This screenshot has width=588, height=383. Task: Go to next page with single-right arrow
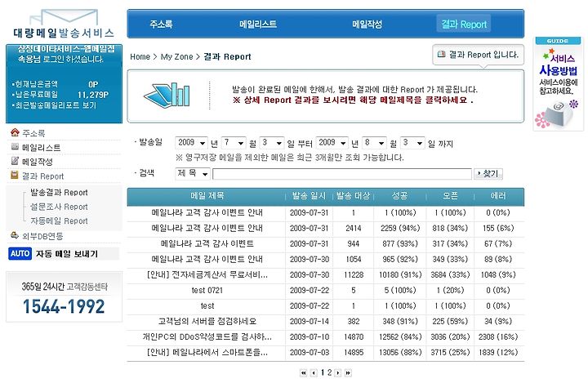338,373
